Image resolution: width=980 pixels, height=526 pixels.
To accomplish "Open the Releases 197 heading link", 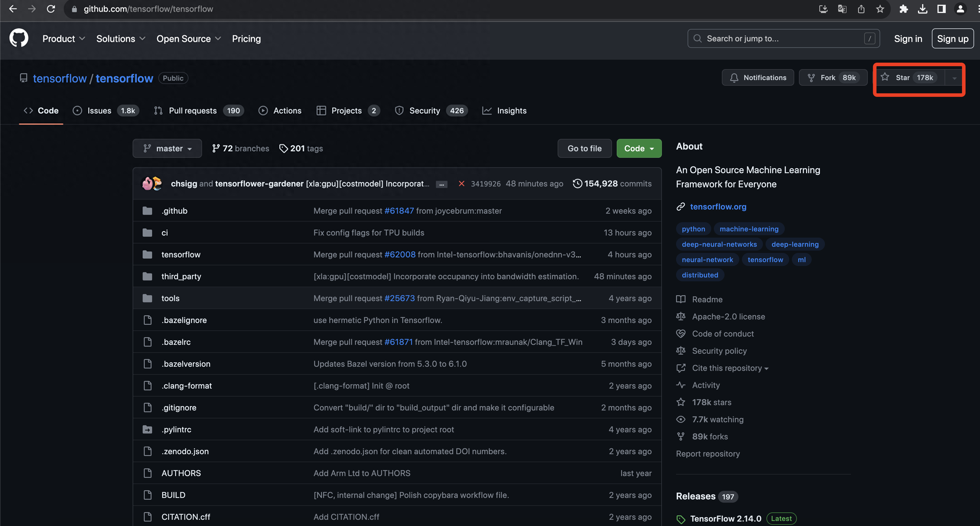I will click(707, 496).
